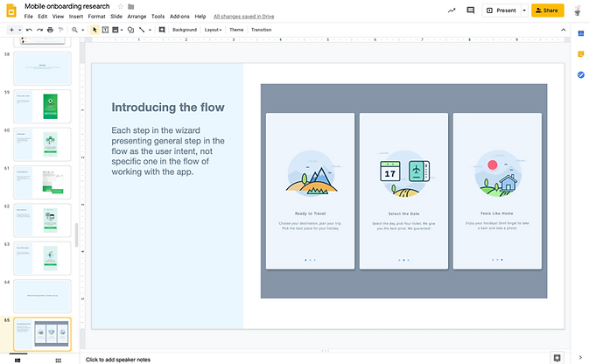
Task: Click the Present button
Action: coord(501,10)
